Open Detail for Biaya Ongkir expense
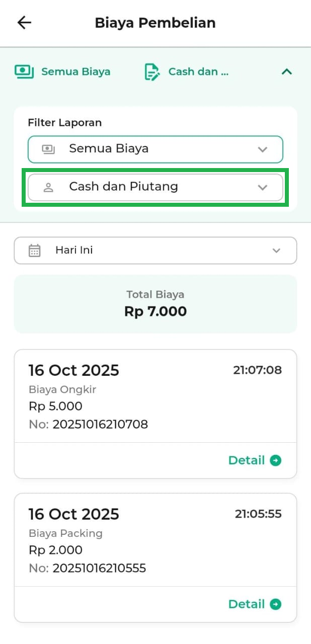This screenshot has height=644, width=311. click(x=247, y=460)
